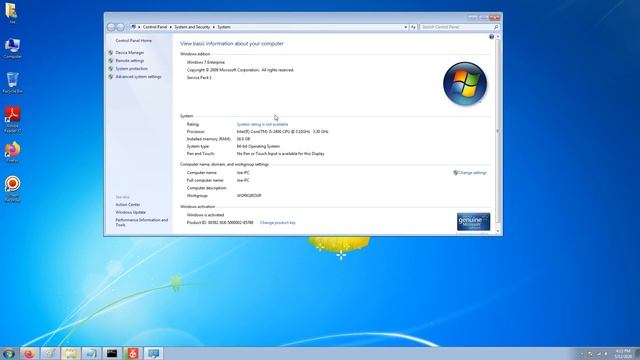Open the Windows Start menu orb
640x360 pixels.
coord(9,353)
